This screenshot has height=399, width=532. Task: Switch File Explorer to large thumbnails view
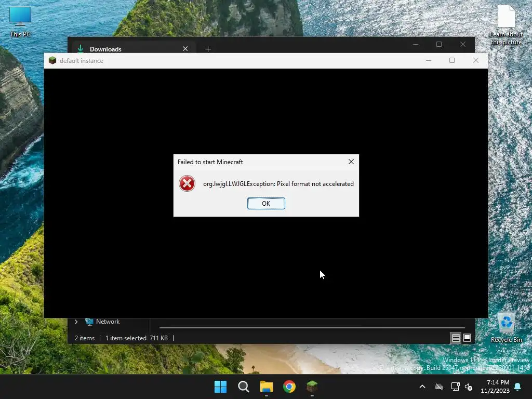pyautogui.click(x=467, y=338)
